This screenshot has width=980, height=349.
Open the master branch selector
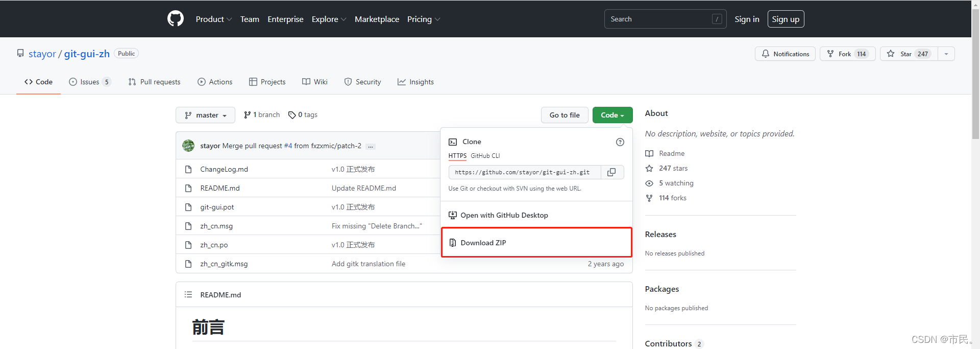(205, 115)
